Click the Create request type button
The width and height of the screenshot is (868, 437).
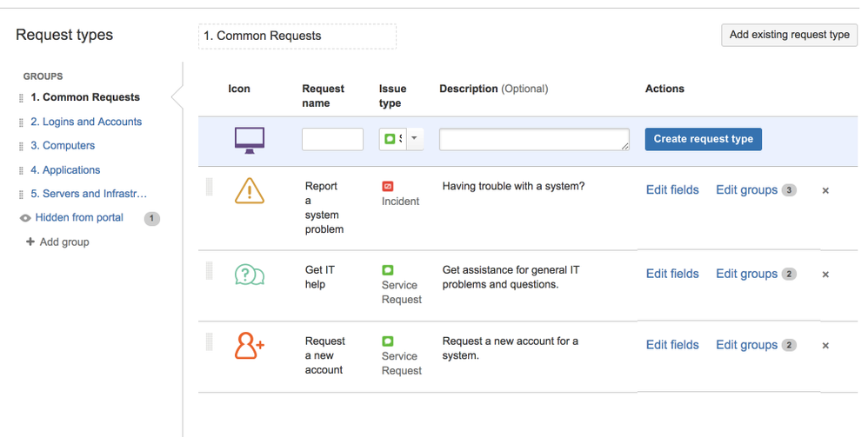pos(703,139)
